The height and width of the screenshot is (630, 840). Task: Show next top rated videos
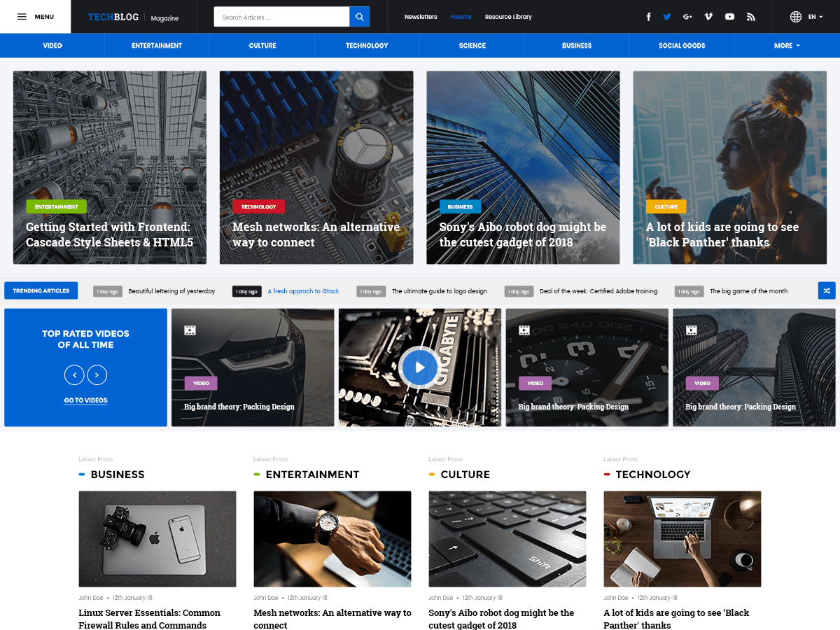pyautogui.click(x=97, y=375)
